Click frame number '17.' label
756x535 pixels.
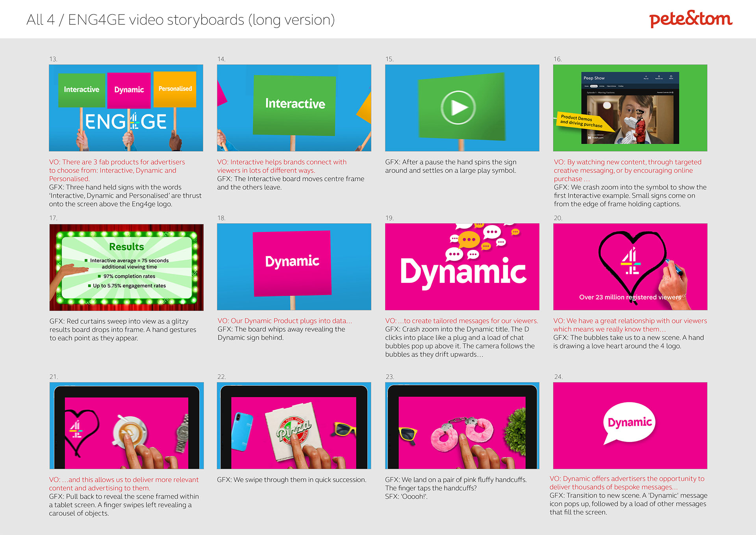(x=53, y=218)
